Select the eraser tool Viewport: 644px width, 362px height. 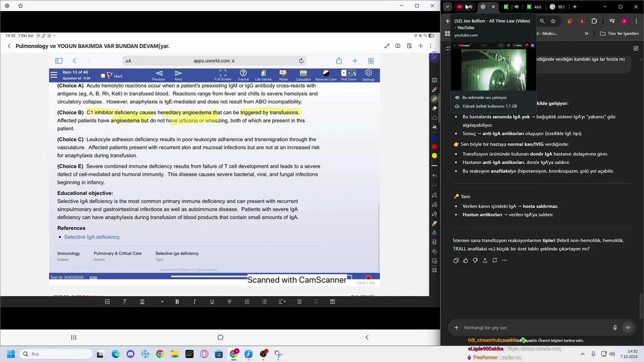(x=435, y=108)
